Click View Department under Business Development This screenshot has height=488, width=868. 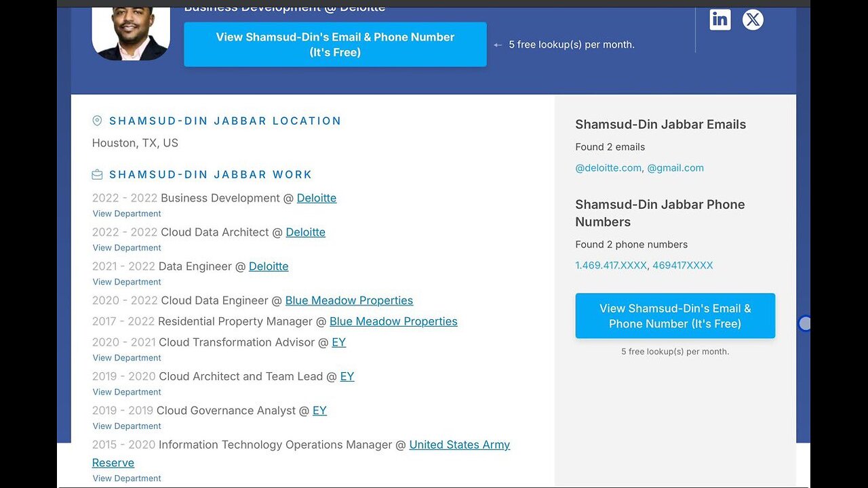127,213
